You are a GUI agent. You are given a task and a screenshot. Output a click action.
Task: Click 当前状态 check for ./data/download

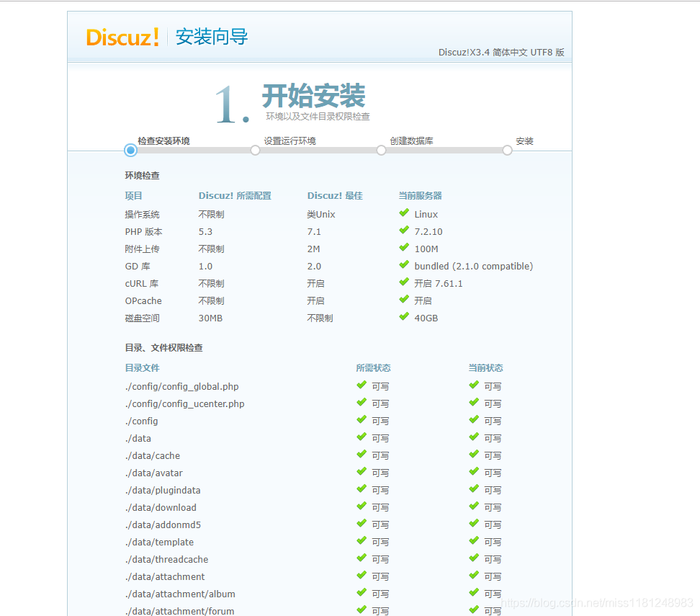[x=474, y=506]
